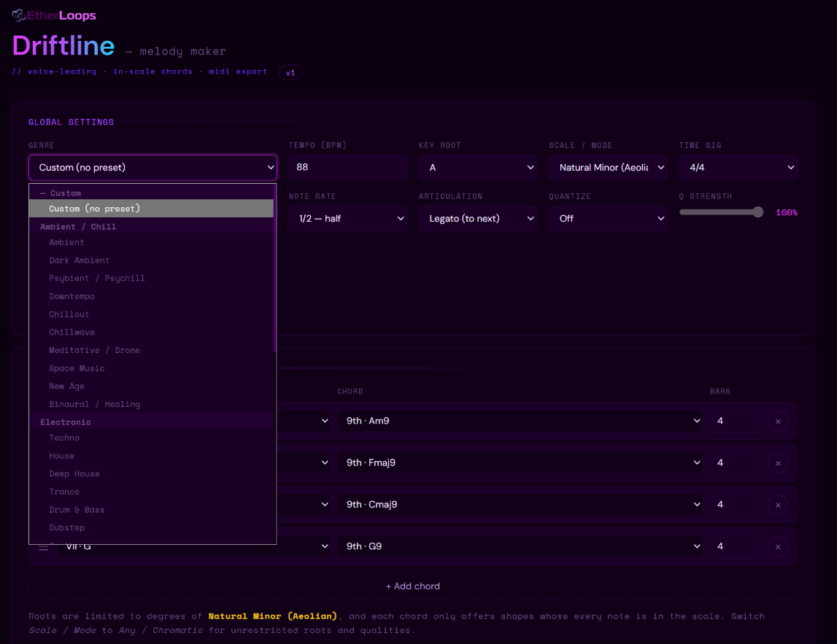Select the House genre
837x644 pixels.
pyautogui.click(x=151, y=456)
